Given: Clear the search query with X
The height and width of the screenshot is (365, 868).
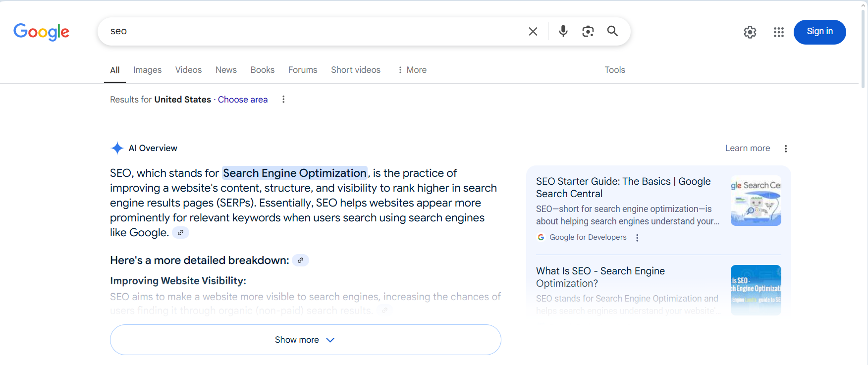Looking at the screenshot, I should 533,31.
